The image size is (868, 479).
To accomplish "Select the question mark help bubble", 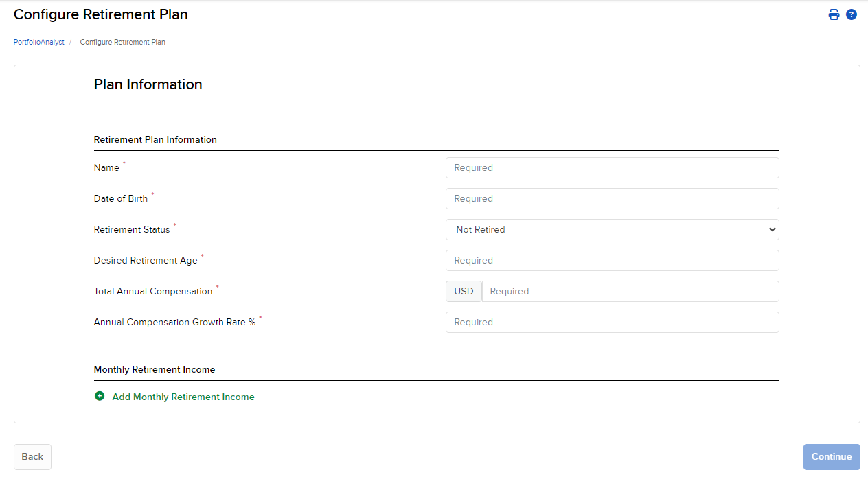I will [x=852, y=14].
